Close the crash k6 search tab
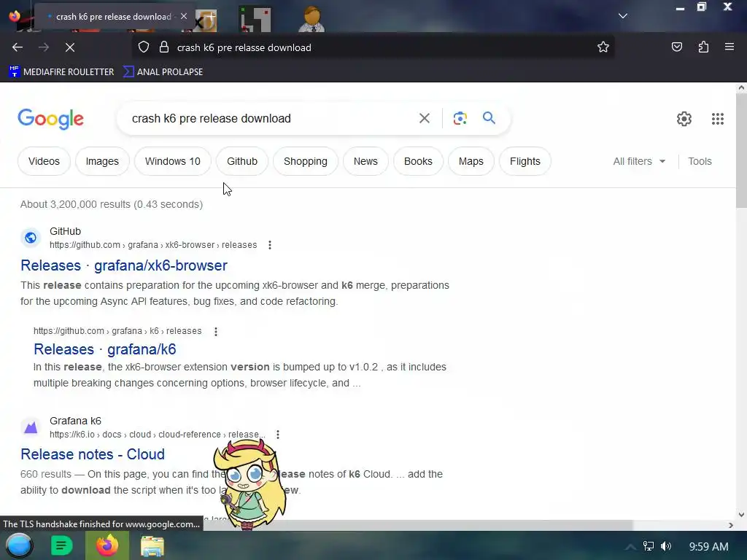Image resolution: width=747 pixels, height=560 pixels. point(184,16)
